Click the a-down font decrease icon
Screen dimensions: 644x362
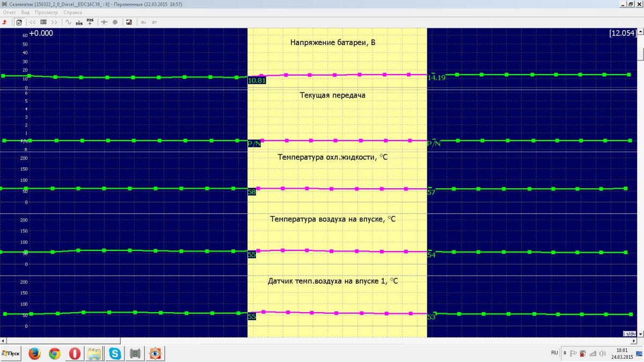click(x=143, y=22)
